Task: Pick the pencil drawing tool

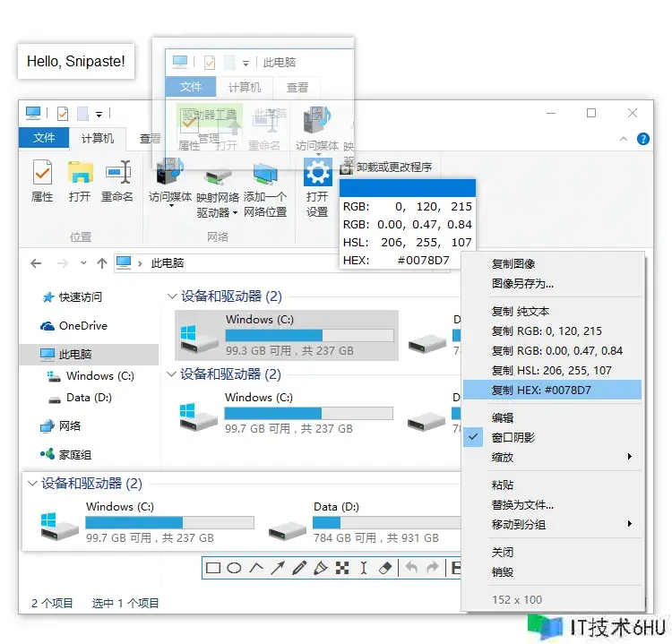Action: pos(299,568)
